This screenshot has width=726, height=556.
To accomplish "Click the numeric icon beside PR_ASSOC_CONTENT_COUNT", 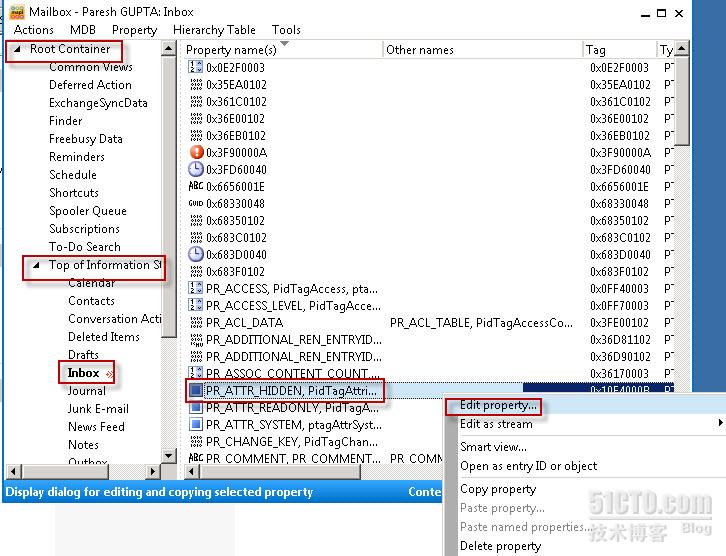I will tap(195, 373).
